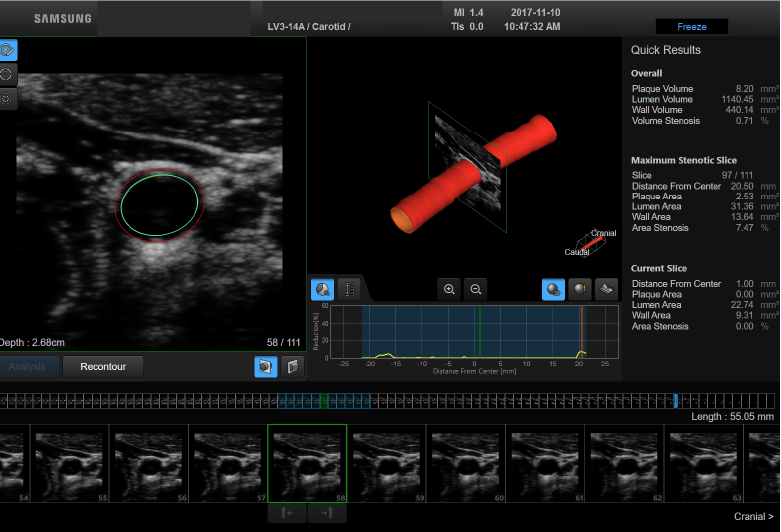
Task: Select the bottom dotted-circle contour tool
Action: click(x=6, y=99)
